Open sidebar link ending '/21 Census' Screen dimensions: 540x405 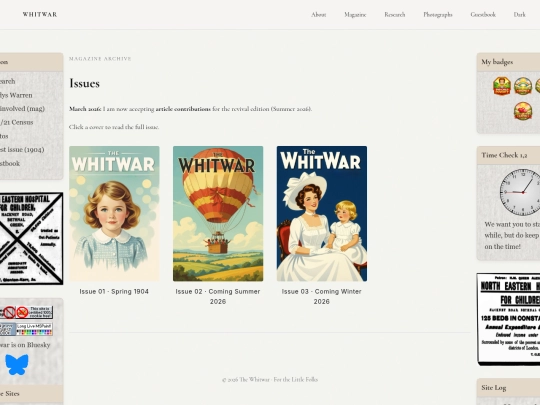pyautogui.click(x=17, y=122)
